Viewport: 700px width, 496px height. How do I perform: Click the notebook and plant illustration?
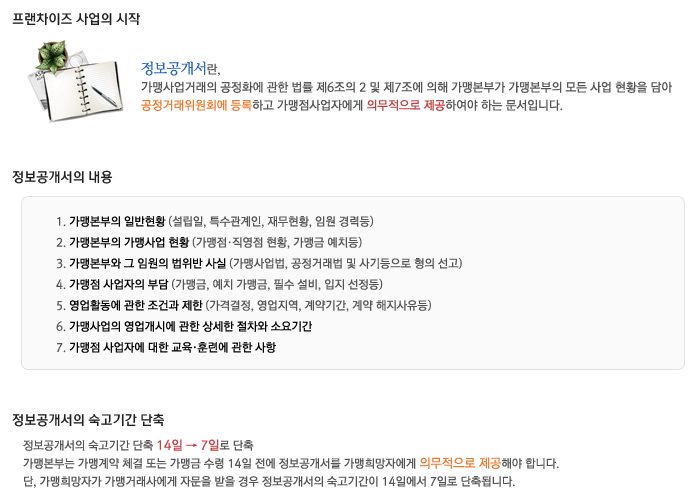point(76,80)
